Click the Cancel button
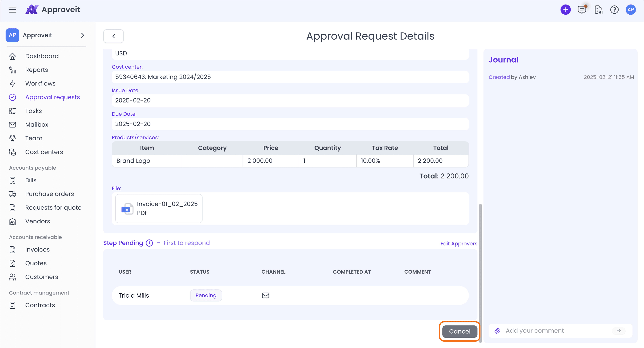Image resolution: width=644 pixels, height=348 pixels. point(460,332)
